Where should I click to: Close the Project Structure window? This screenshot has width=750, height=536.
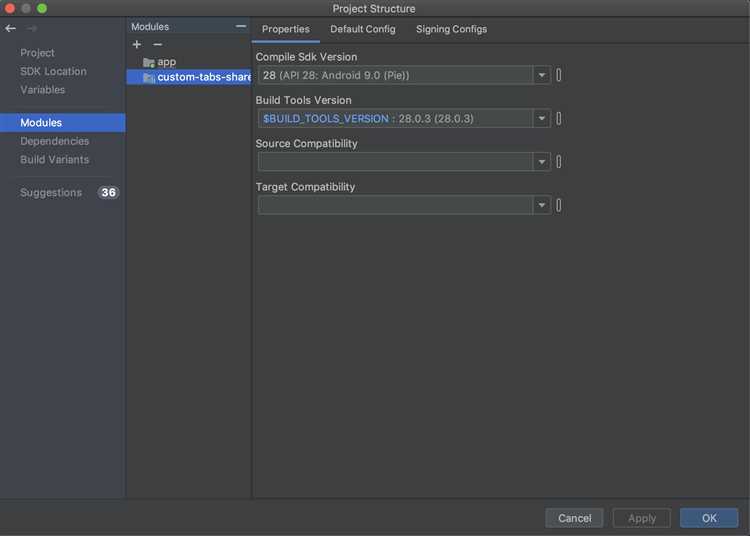(10, 8)
